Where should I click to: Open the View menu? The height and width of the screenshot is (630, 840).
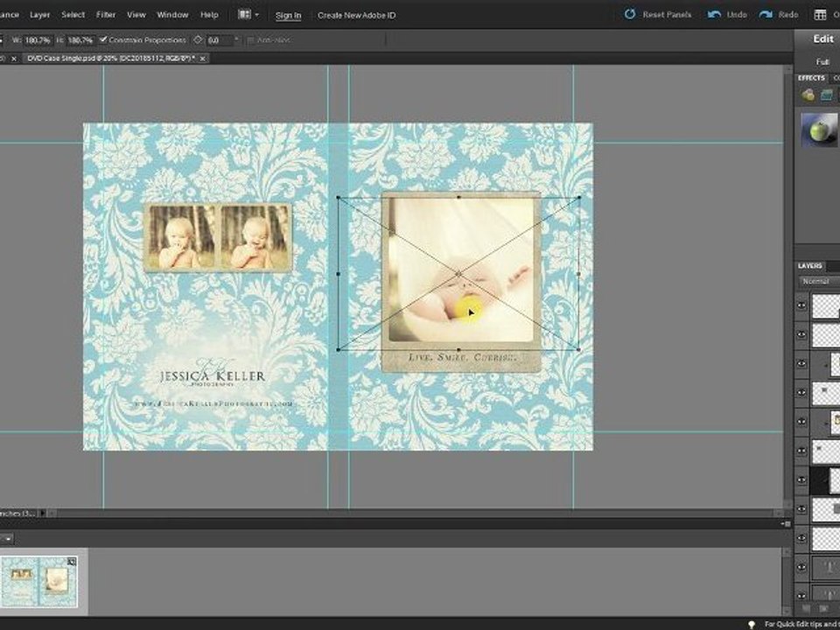click(x=136, y=15)
